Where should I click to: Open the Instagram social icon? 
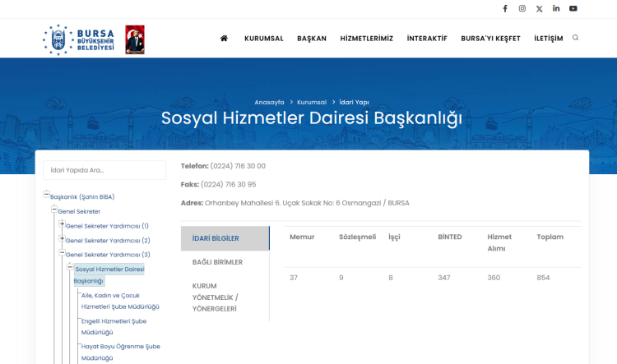coord(522,9)
